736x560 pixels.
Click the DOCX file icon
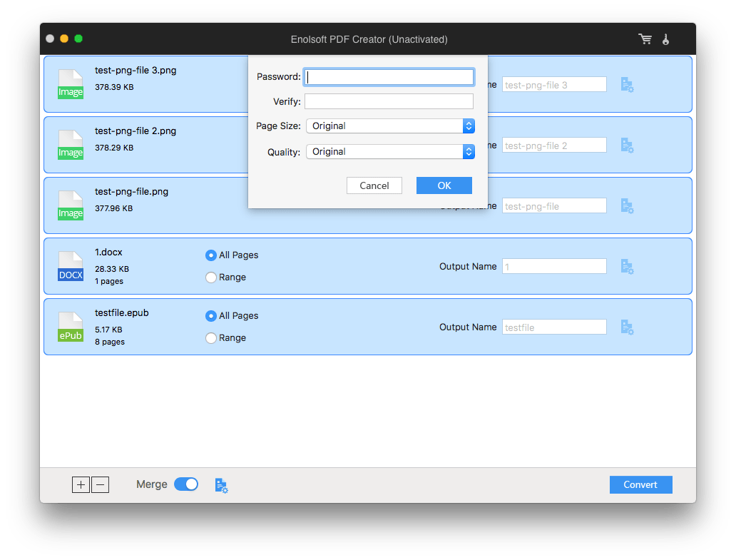tap(71, 266)
